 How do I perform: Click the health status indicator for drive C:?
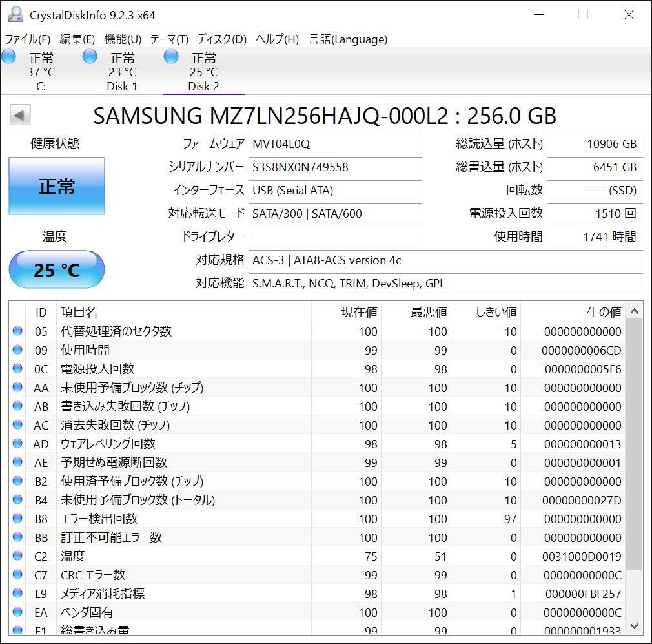click(9, 57)
